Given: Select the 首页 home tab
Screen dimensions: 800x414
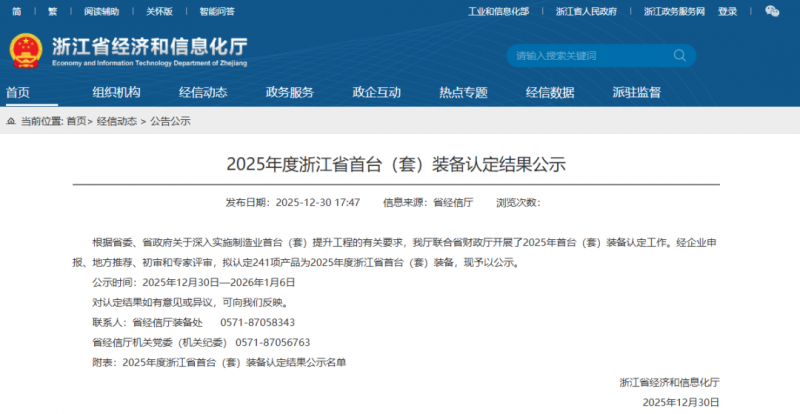Looking at the screenshot, I should click(18, 92).
